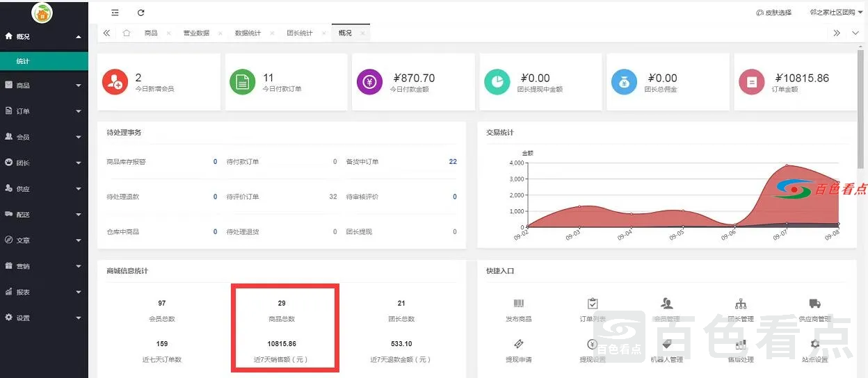
Task: Expand the 营销 sidebar menu
Action: (x=44, y=266)
